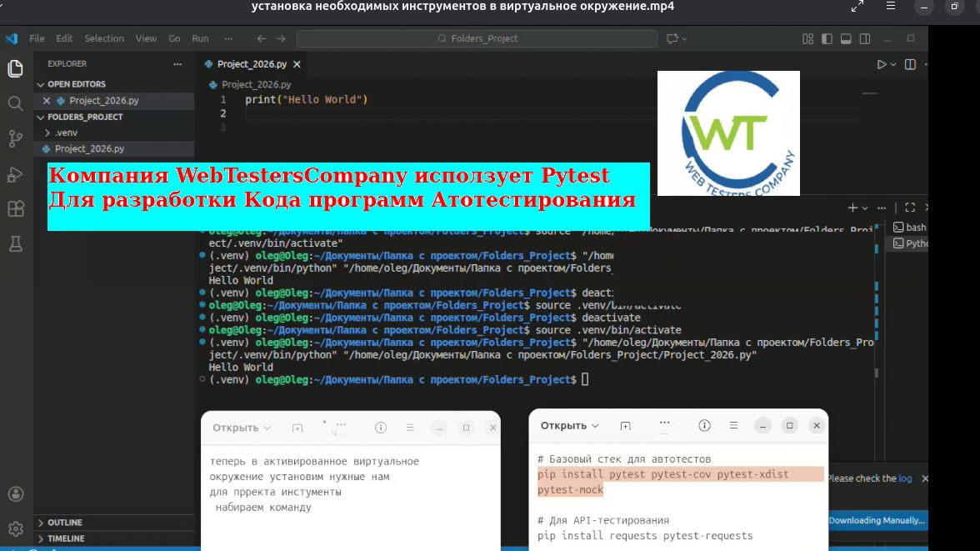The height and width of the screenshot is (551, 980).
Task: Click the log link in notification
Action: point(905,478)
